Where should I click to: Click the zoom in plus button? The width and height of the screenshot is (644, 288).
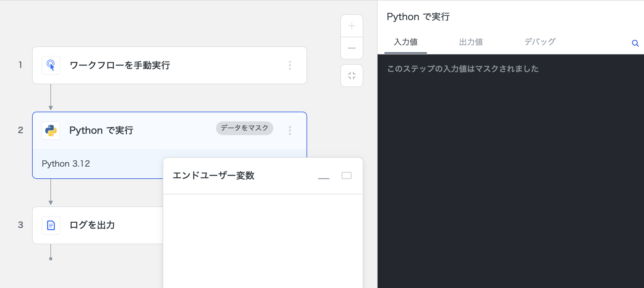click(x=352, y=26)
